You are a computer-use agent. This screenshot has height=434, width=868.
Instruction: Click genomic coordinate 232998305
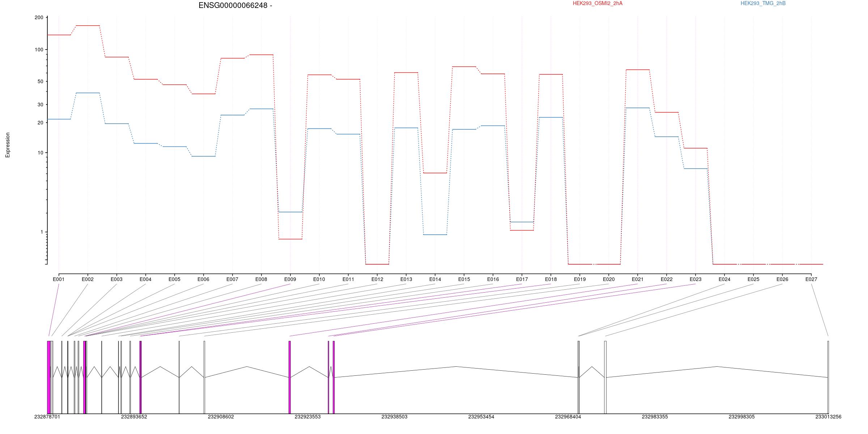point(742,417)
